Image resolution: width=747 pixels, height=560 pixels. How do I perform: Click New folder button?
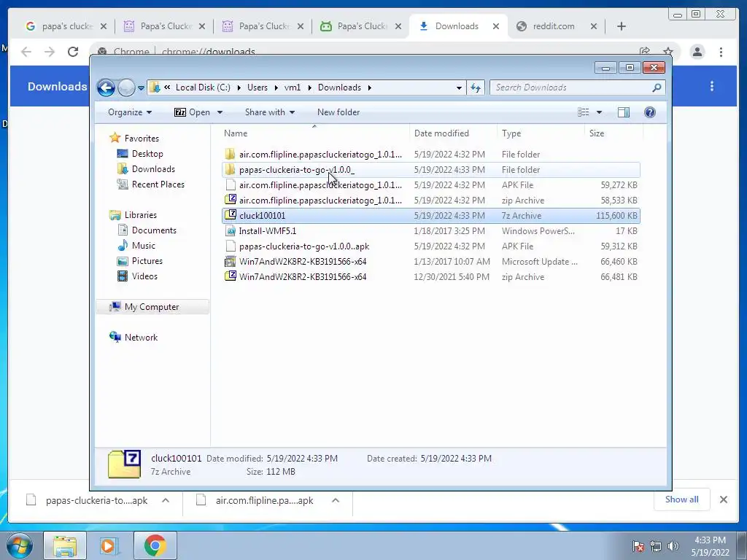[x=338, y=112]
